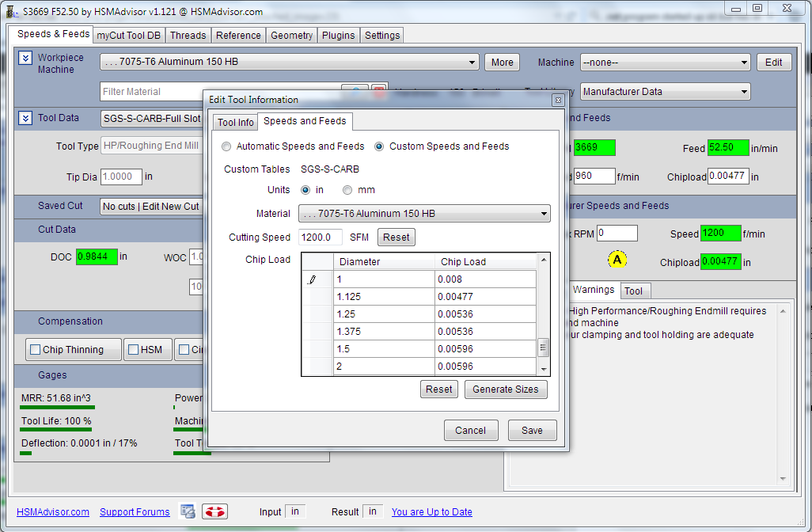Close the Edit Tool Information dialog
The width and height of the screenshot is (812, 532).
[558, 100]
